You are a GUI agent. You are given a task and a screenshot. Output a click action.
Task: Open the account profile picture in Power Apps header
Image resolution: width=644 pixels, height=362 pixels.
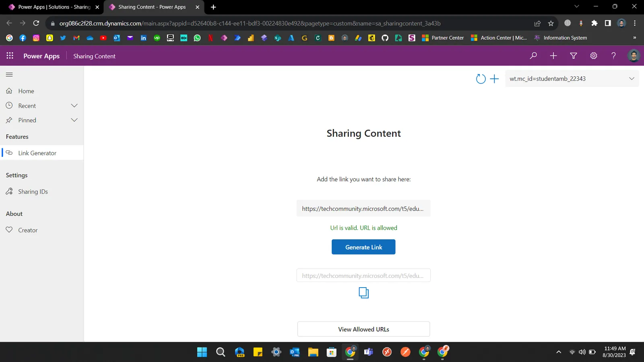click(634, 56)
